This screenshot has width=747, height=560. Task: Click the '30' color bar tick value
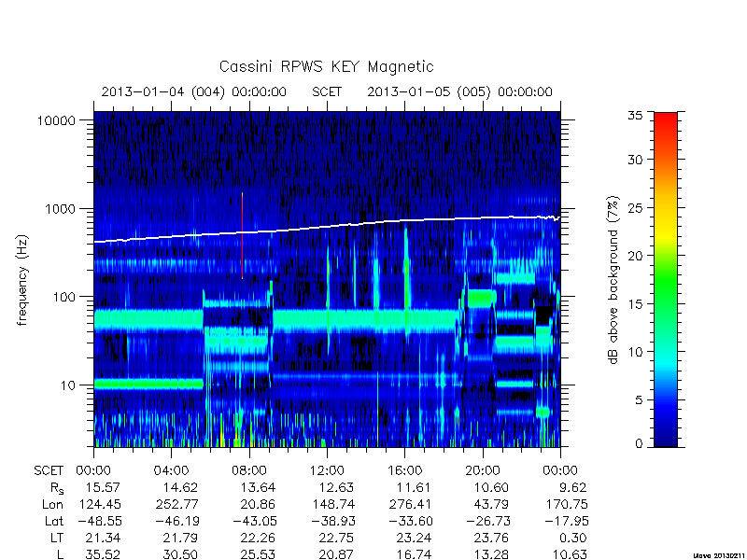coord(635,160)
